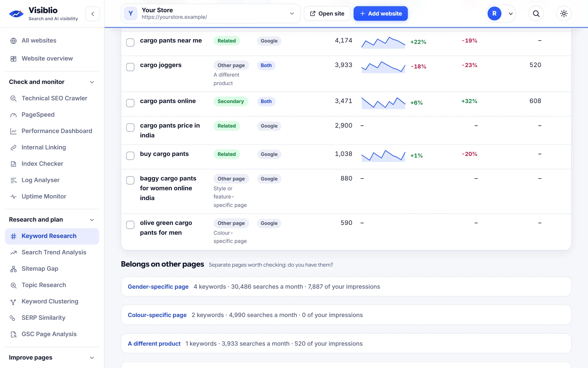Viewport: 588px width, 368px height.
Task: Expand the Improve pages section
Action: point(52,358)
